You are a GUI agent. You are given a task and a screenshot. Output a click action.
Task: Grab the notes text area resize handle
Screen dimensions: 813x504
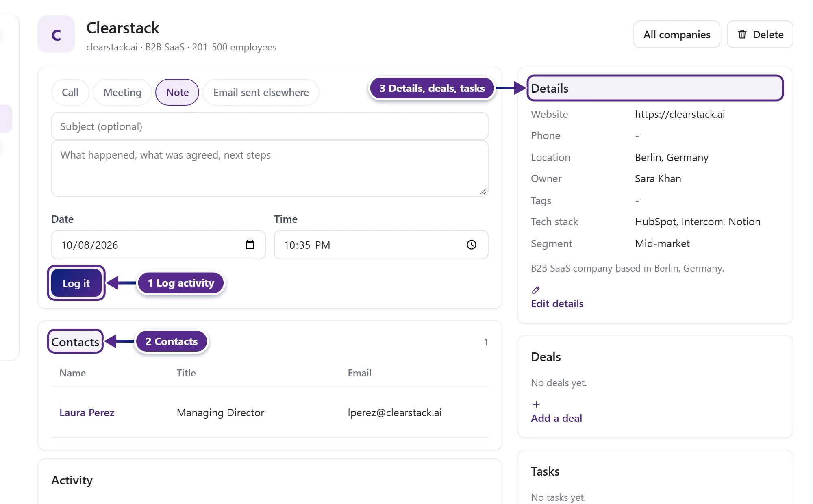pyautogui.click(x=483, y=191)
